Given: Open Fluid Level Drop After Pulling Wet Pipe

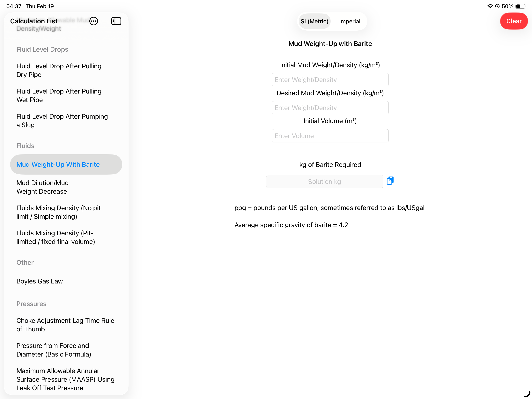Looking at the screenshot, I should coord(66,95).
